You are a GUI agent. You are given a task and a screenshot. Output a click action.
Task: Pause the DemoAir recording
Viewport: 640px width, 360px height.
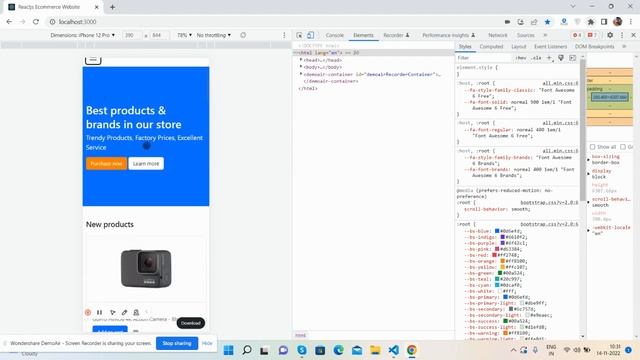[x=100, y=312]
